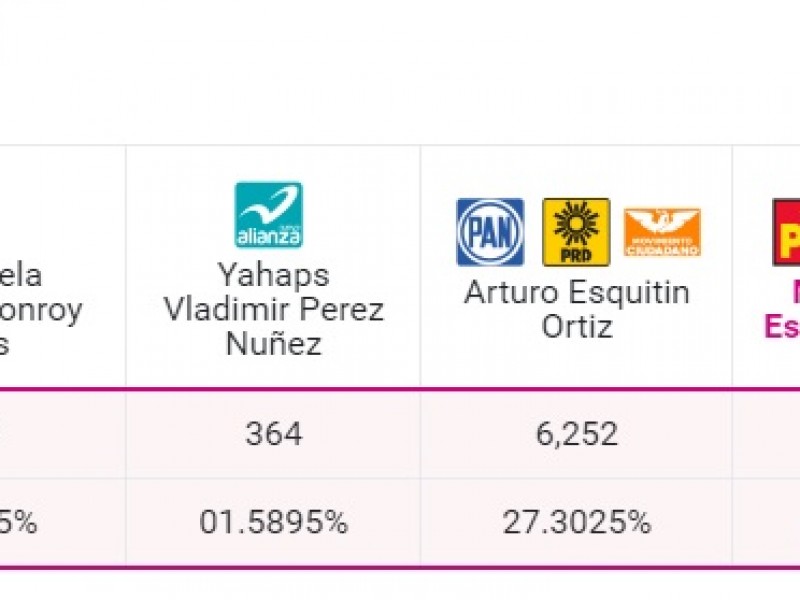Screen dimensions: 800x600
Task: Click the Nueva Alianza party logo
Action: (268, 214)
